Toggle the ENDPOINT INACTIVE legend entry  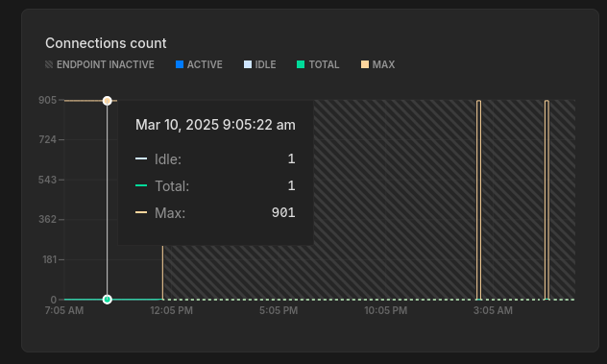pos(100,64)
